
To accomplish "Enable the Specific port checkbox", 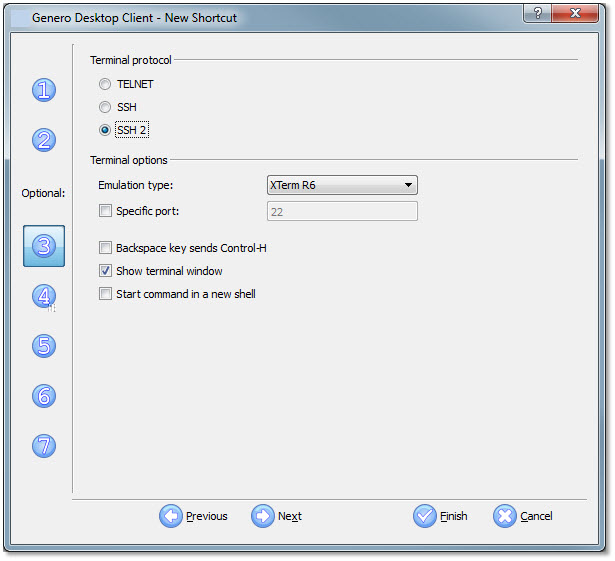I will [105, 211].
